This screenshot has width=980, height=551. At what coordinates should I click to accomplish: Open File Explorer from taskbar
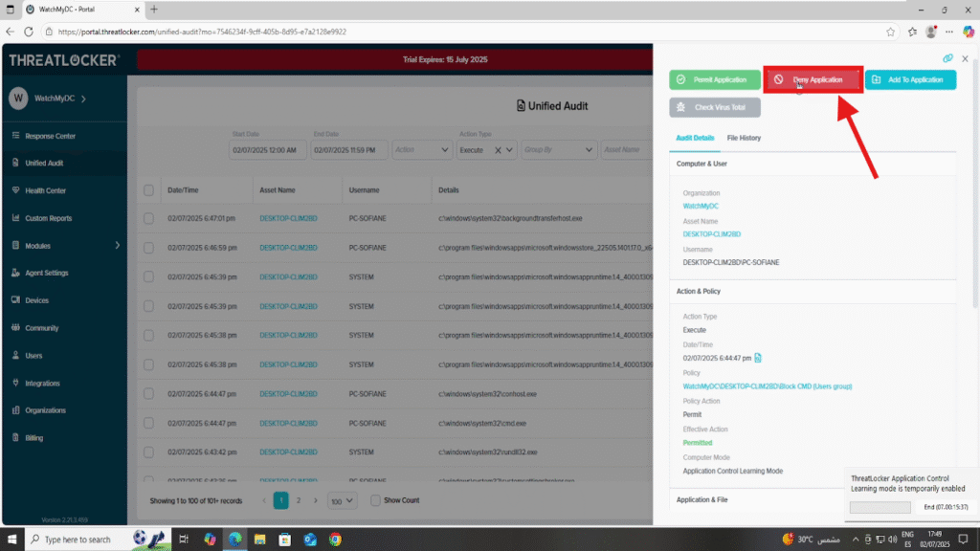click(260, 540)
